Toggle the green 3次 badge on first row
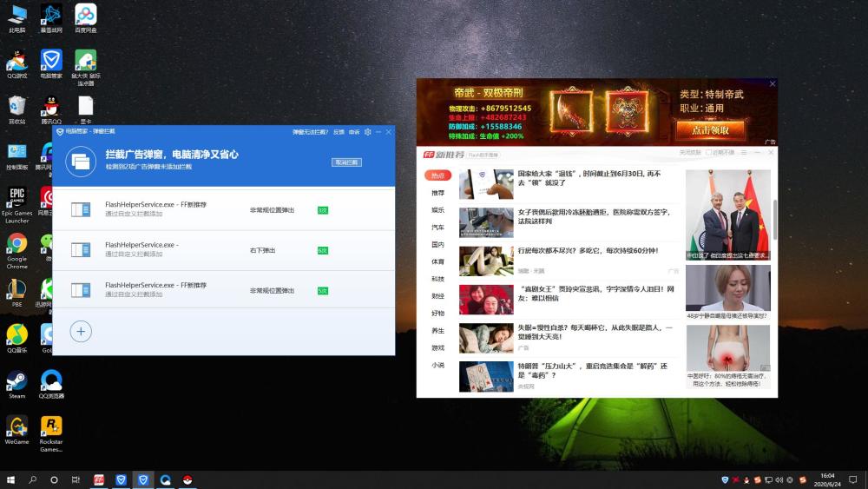Image resolution: width=868 pixels, height=489 pixels. (x=323, y=210)
